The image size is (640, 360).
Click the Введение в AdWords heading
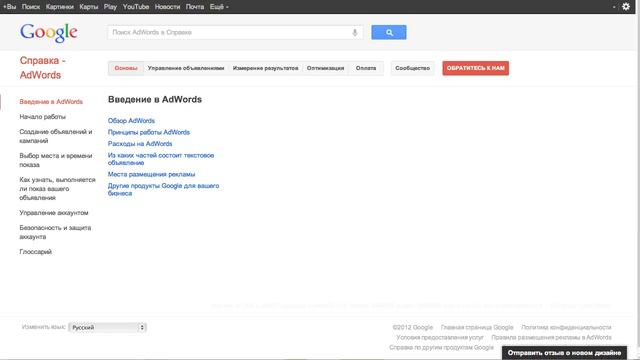click(155, 100)
